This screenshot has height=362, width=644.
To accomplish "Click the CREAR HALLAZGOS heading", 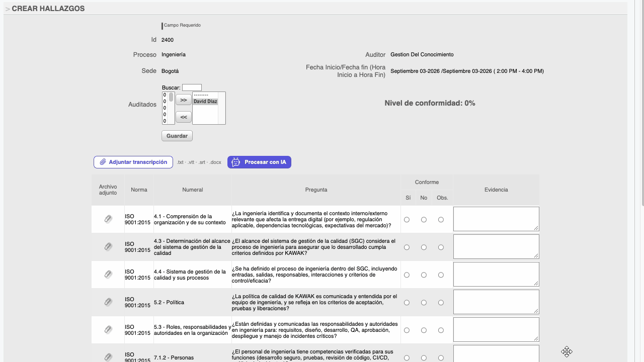I will (x=48, y=9).
